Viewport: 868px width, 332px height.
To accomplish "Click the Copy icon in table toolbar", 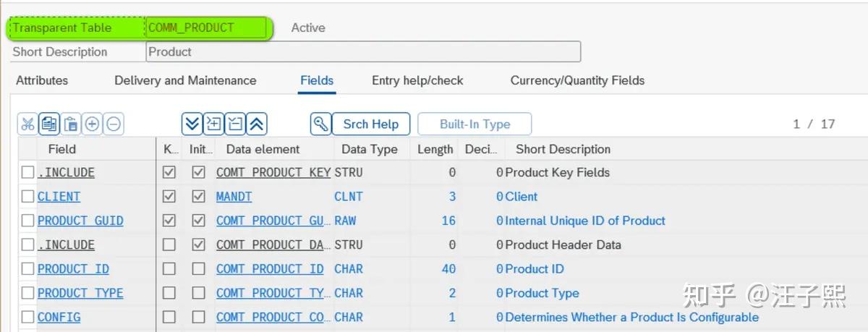I will [49, 124].
